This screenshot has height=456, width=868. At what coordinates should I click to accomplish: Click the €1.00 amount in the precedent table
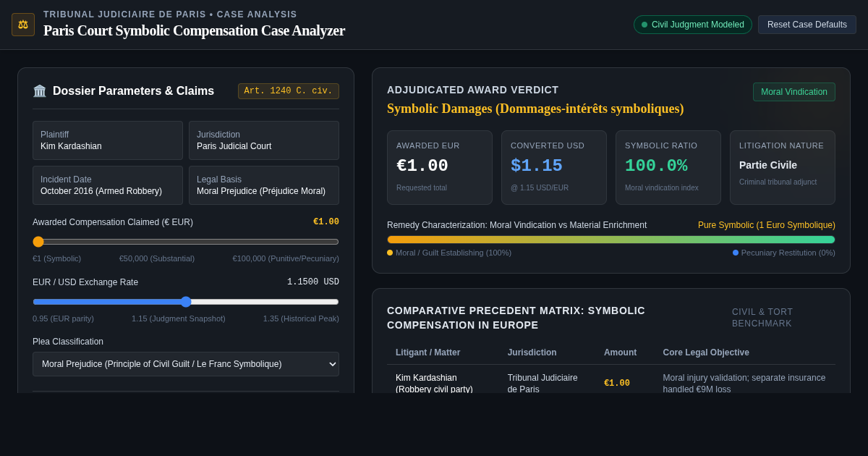tap(617, 384)
